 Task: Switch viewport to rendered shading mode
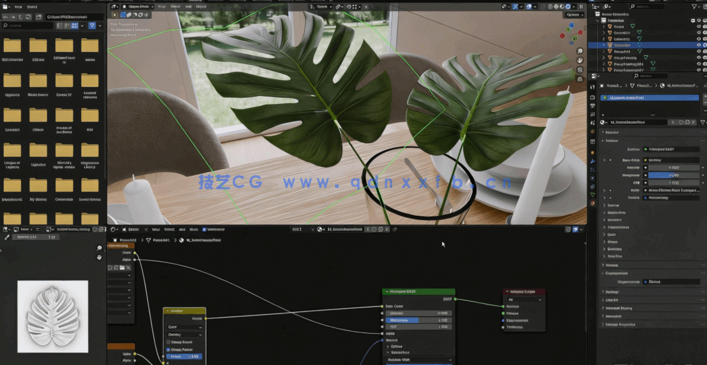pos(568,7)
